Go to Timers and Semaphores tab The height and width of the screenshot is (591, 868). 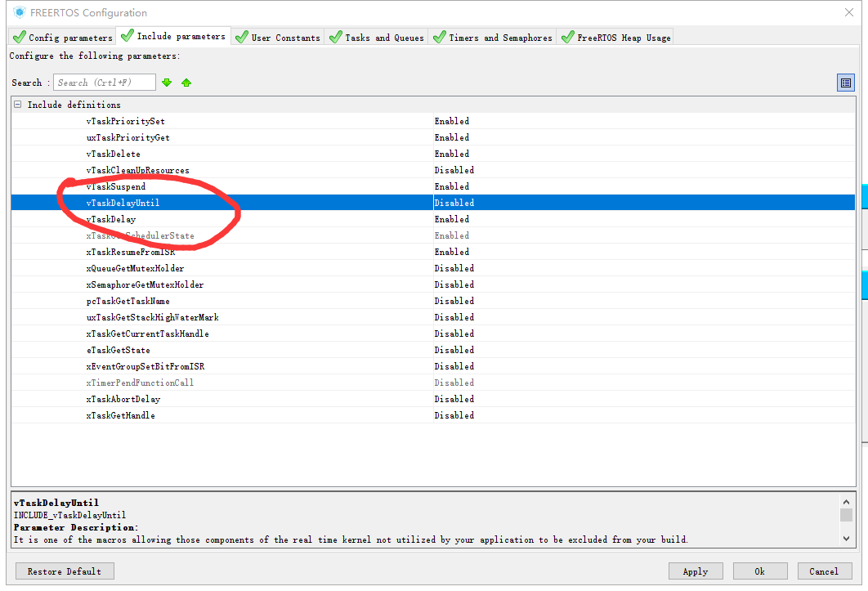493,37
